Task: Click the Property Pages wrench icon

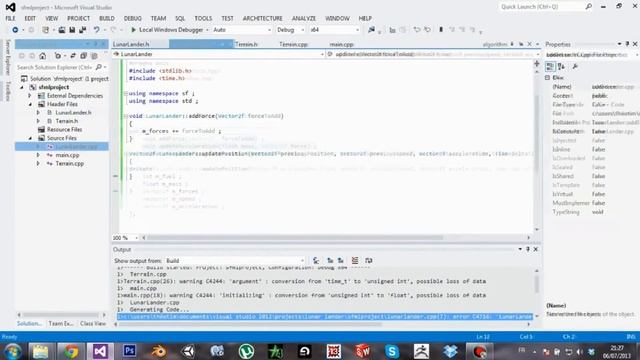Action: click(x=575, y=66)
